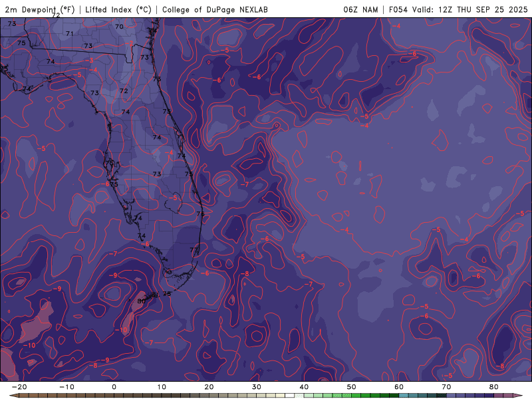Click the brown left arrow end of the color bar

tap(13, 396)
